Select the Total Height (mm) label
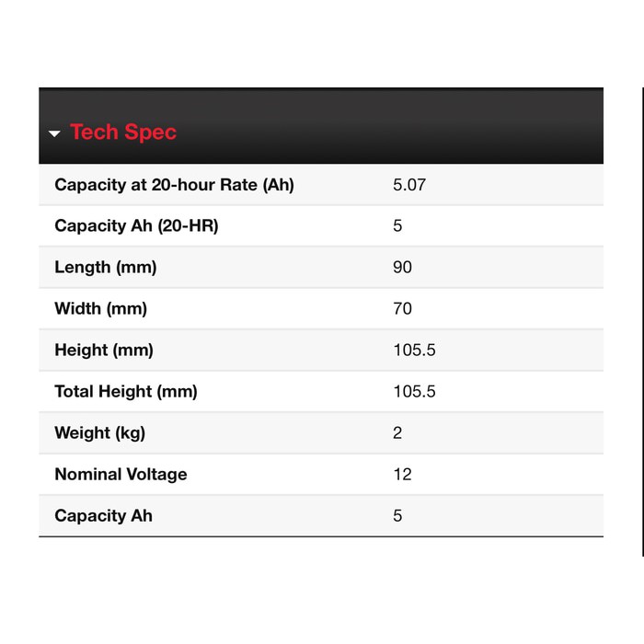The height and width of the screenshot is (644, 644). click(x=126, y=392)
